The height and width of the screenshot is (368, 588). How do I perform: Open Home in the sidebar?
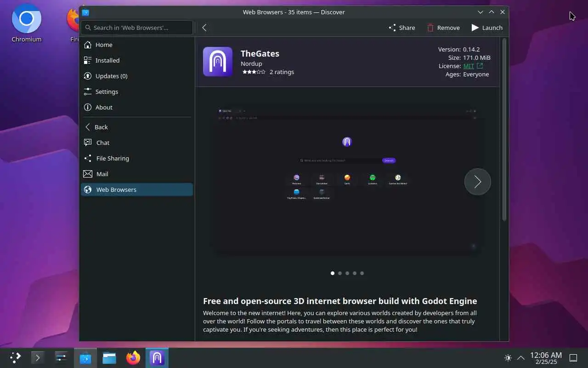pos(137,45)
